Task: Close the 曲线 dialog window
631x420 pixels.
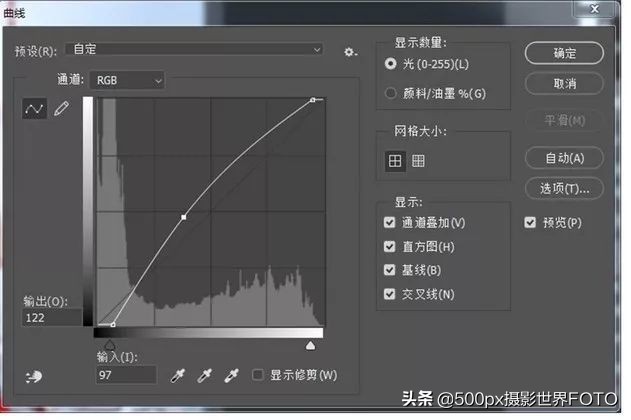Action: [594, 9]
